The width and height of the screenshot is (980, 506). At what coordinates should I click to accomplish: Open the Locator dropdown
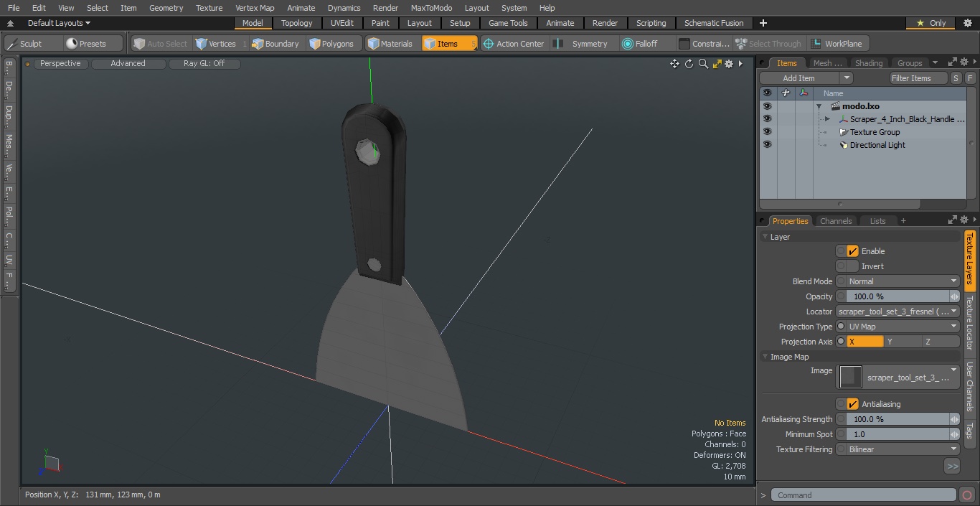897,311
